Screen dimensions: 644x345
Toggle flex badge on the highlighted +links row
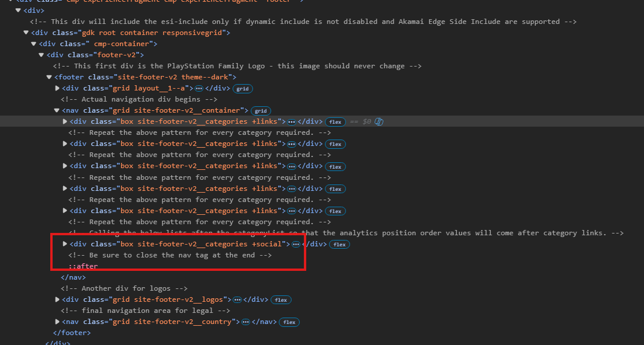[335, 122]
